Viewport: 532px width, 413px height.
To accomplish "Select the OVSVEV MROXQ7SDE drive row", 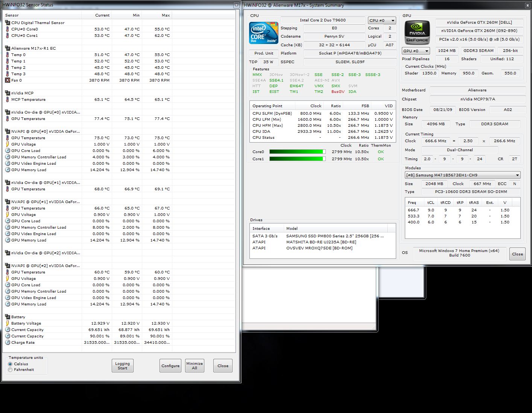I will (322, 248).
